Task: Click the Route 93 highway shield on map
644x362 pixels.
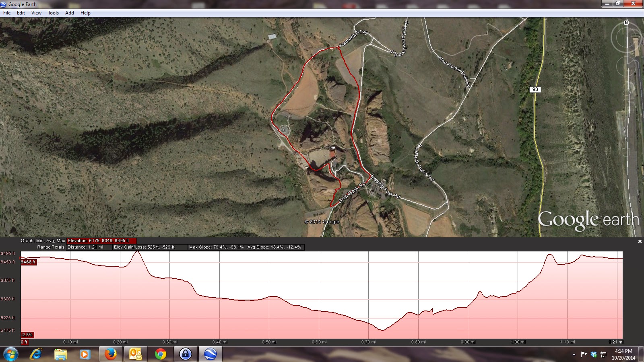Action: click(x=535, y=89)
